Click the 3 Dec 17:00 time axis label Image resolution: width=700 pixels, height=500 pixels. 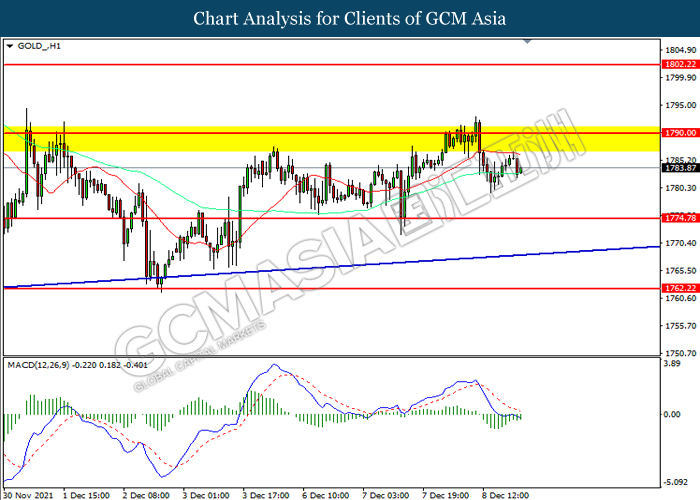tap(266, 496)
